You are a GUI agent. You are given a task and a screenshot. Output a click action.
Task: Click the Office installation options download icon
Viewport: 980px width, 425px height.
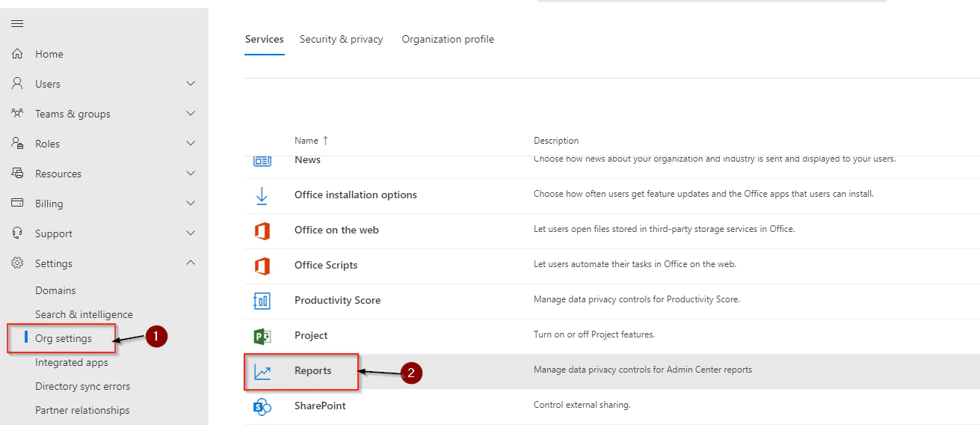(262, 195)
